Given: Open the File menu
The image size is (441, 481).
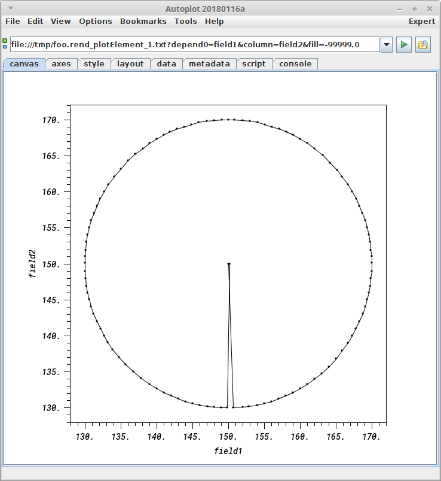Looking at the screenshot, I should pyautogui.click(x=13, y=21).
